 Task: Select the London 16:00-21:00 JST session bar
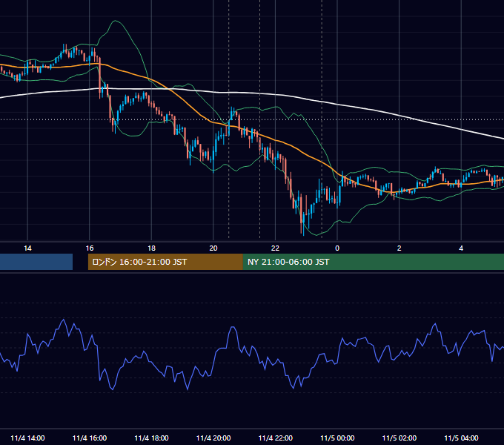click(165, 262)
